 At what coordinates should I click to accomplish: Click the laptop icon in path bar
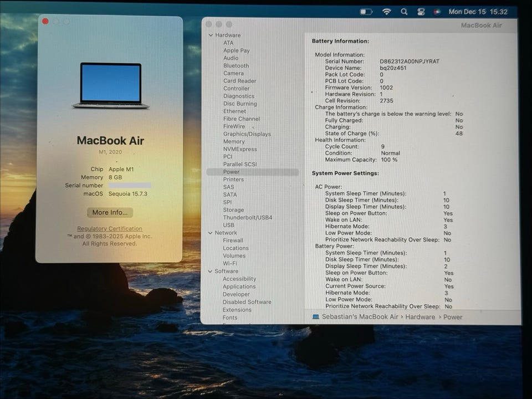[x=315, y=317]
